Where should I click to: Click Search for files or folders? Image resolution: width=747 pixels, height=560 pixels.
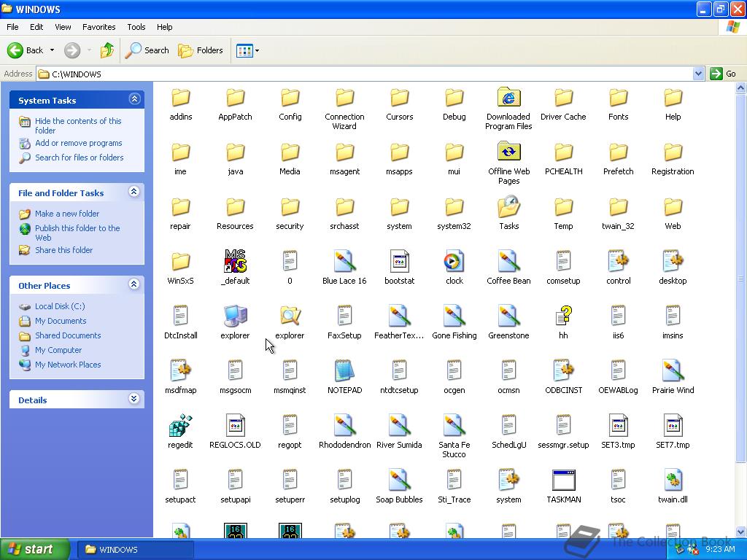(x=79, y=157)
